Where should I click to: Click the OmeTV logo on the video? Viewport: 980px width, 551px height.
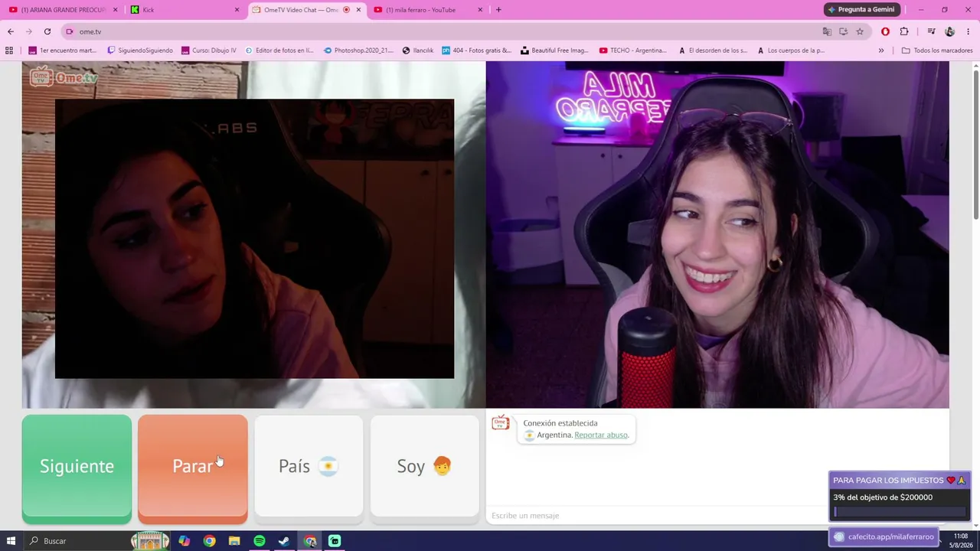click(x=64, y=77)
